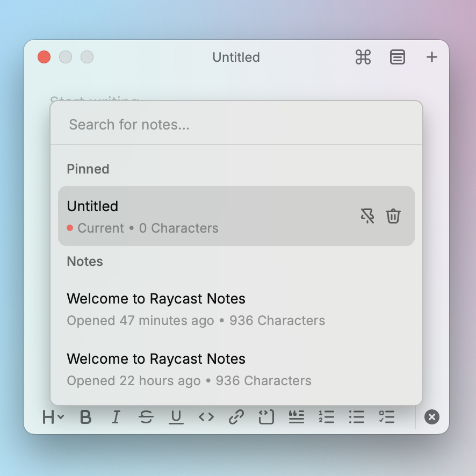Open the heading style dropdown
The height and width of the screenshot is (476, 476).
[53, 417]
